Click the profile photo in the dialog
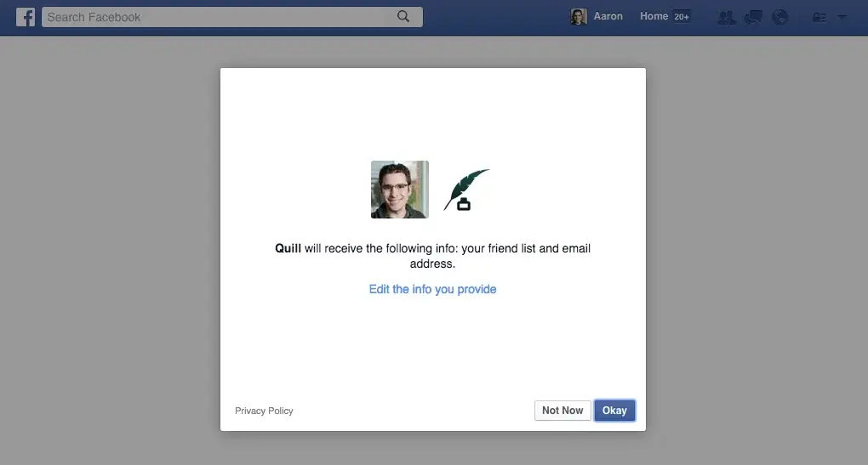 pyautogui.click(x=399, y=190)
